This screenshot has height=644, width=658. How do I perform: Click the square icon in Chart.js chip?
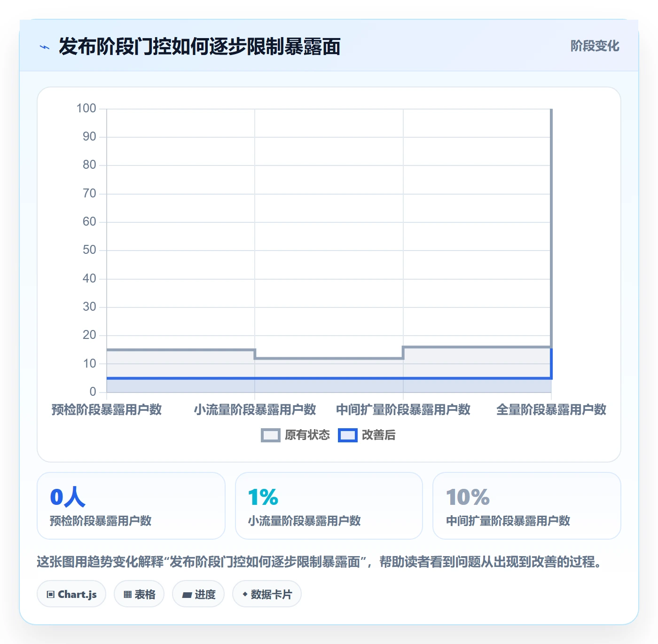(x=51, y=595)
